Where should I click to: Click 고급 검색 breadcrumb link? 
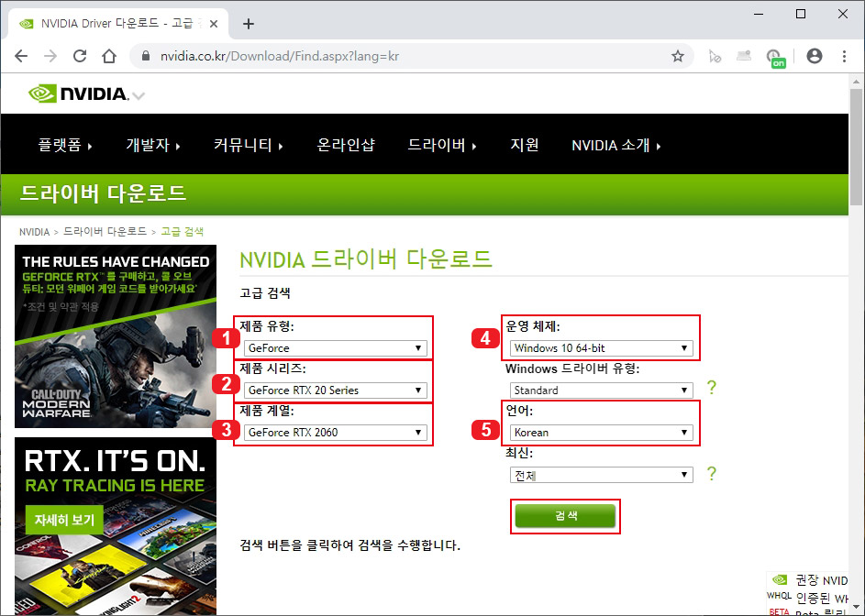click(x=182, y=232)
